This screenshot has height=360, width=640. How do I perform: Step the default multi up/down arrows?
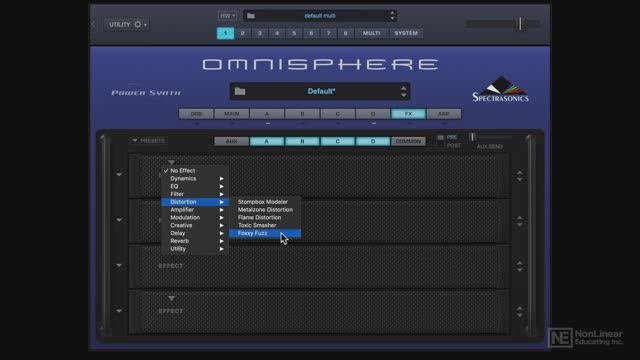tap(392, 16)
